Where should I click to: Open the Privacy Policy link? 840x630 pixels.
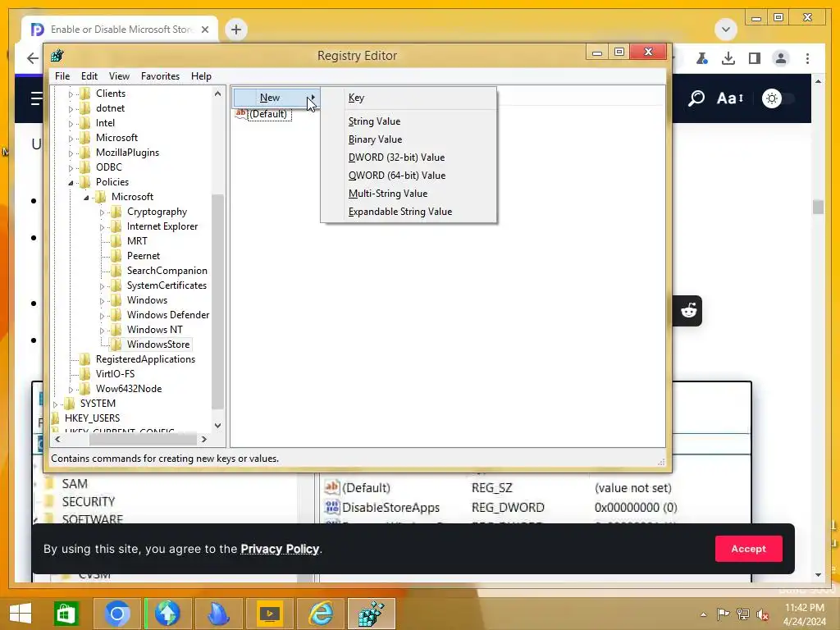[280, 549]
